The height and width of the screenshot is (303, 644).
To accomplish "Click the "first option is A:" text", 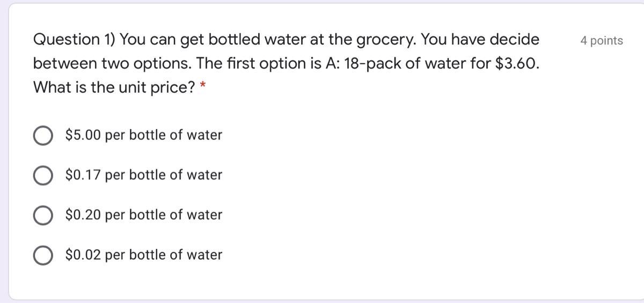I will tap(279, 64).
